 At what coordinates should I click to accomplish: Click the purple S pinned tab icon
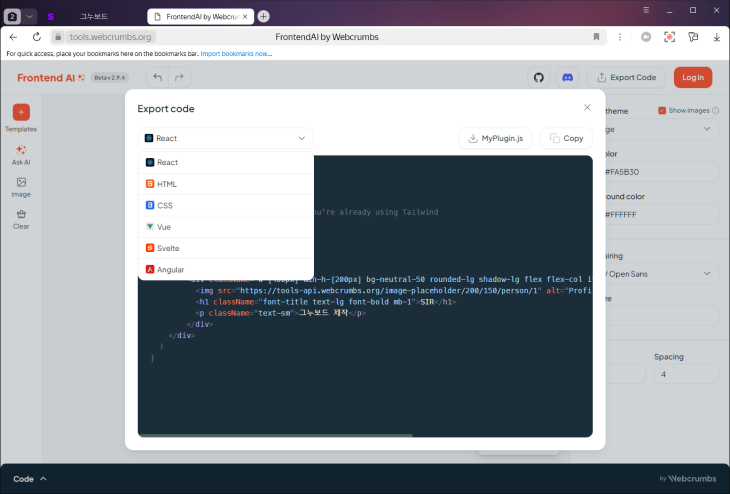click(50, 16)
